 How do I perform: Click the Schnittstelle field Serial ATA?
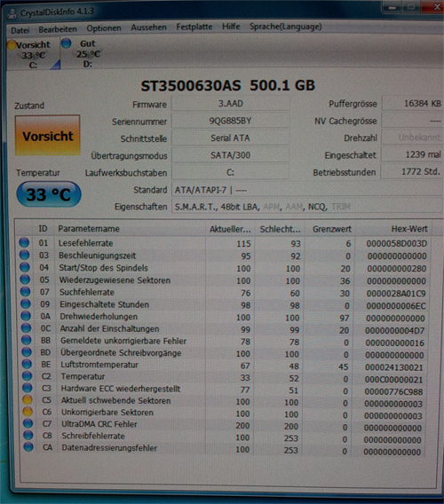coord(230,138)
